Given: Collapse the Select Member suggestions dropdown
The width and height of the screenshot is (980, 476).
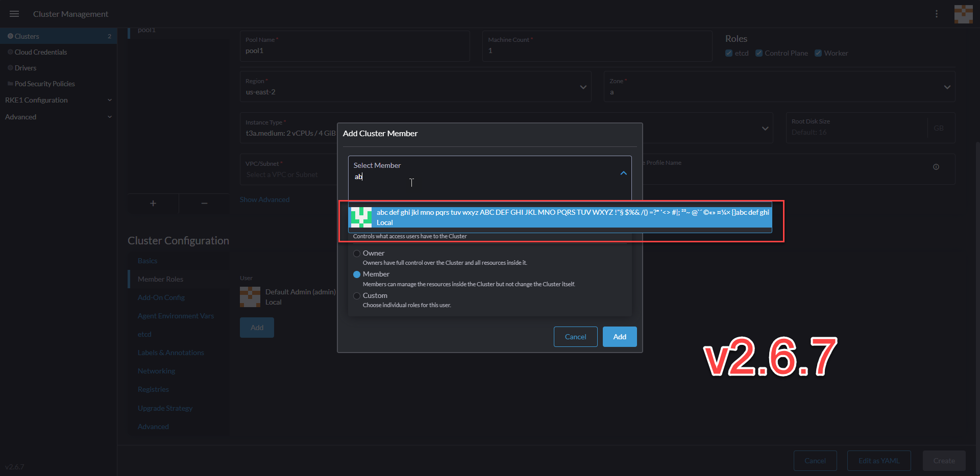Looking at the screenshot, I should point(623,173).
